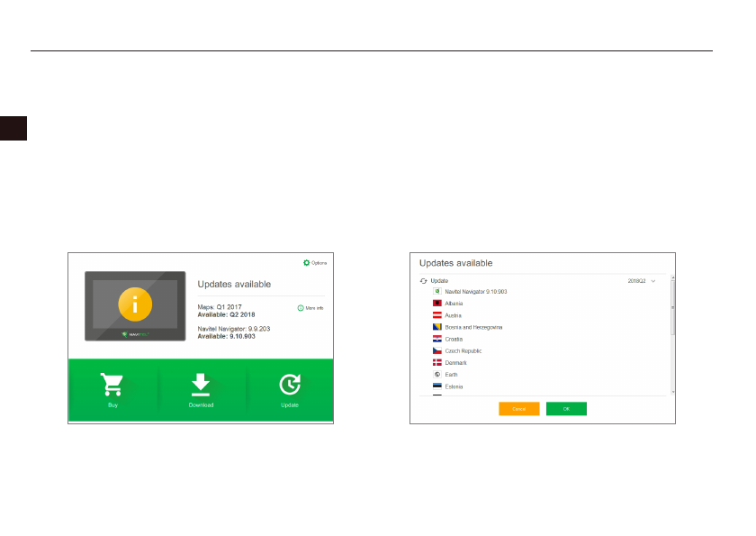Select the Albania list row text
Screen dimensions: 756x536
pyautogui.click(x=454, y=304)
